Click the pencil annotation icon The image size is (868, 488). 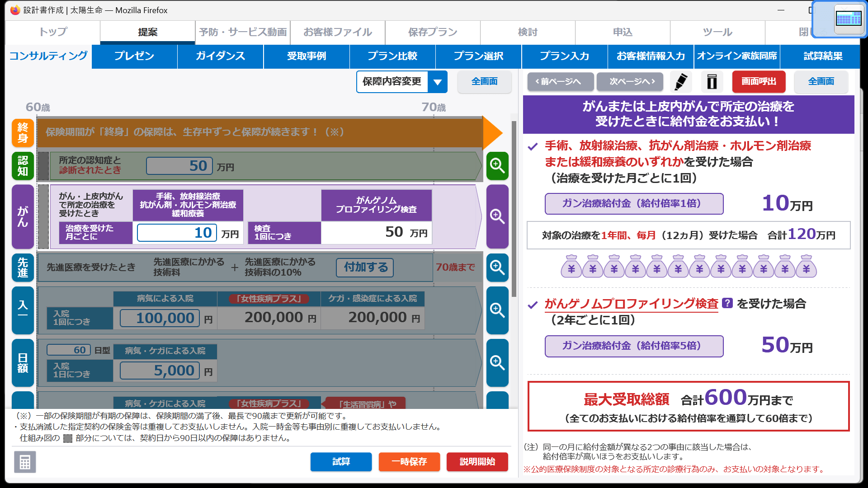tap(681, 82)
